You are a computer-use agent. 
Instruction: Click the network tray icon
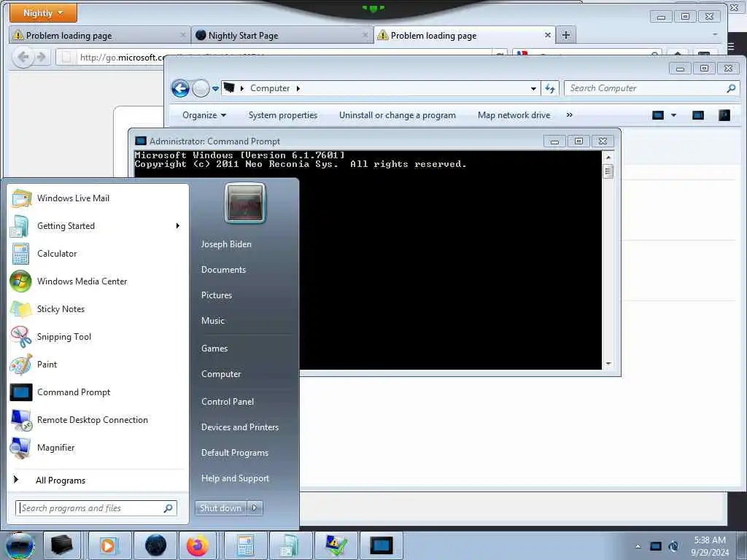pyautogui.click(x=656, y=546)
